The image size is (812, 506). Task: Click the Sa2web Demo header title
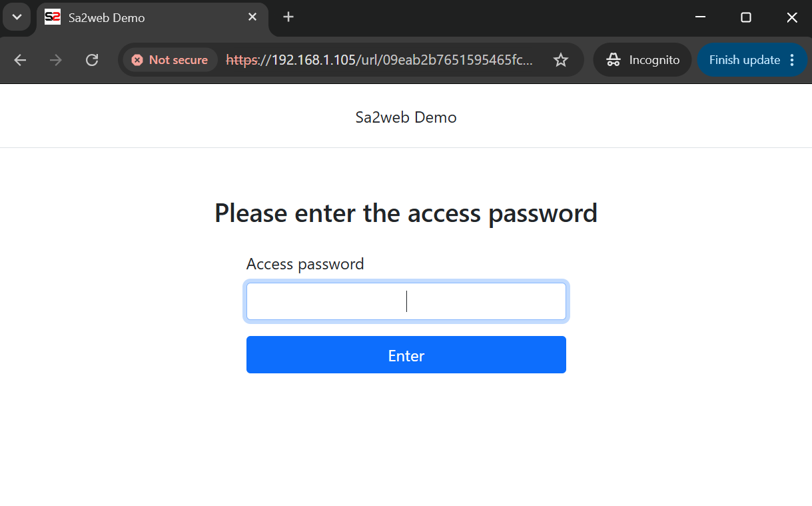coord(406,117)
